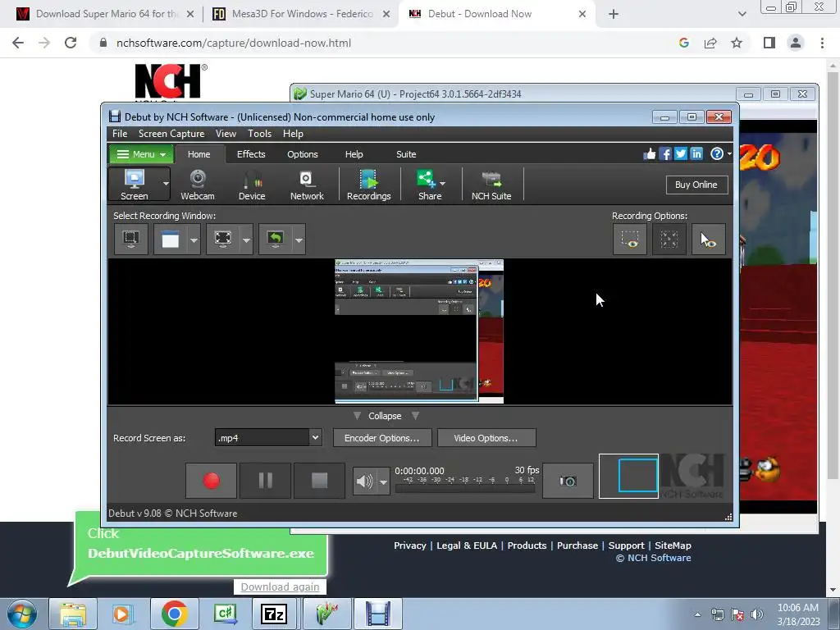Click the LinkedIn share icon
Screen dimensions: 840x630
[x=696, y=154]
